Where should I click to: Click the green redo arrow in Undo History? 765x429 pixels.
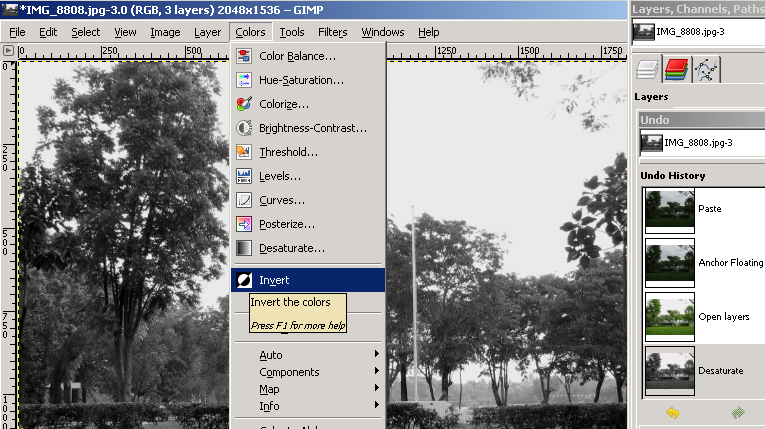738,413
